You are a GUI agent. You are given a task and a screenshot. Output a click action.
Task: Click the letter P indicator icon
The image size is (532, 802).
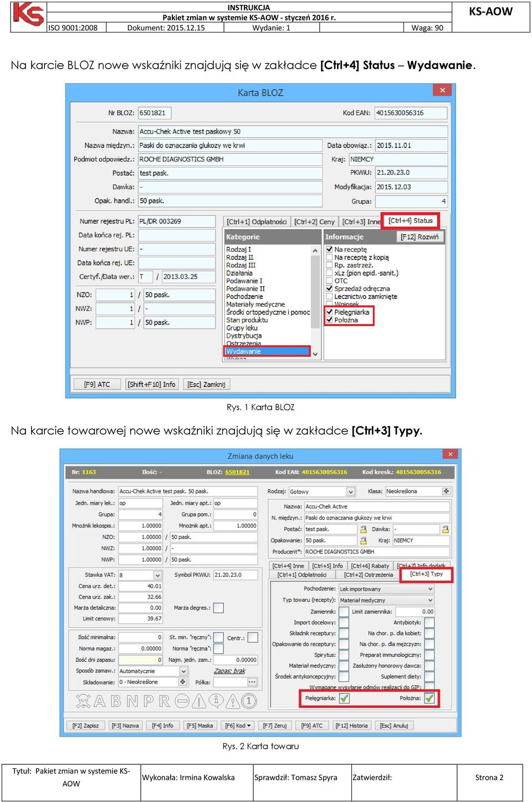coord(149,701)
